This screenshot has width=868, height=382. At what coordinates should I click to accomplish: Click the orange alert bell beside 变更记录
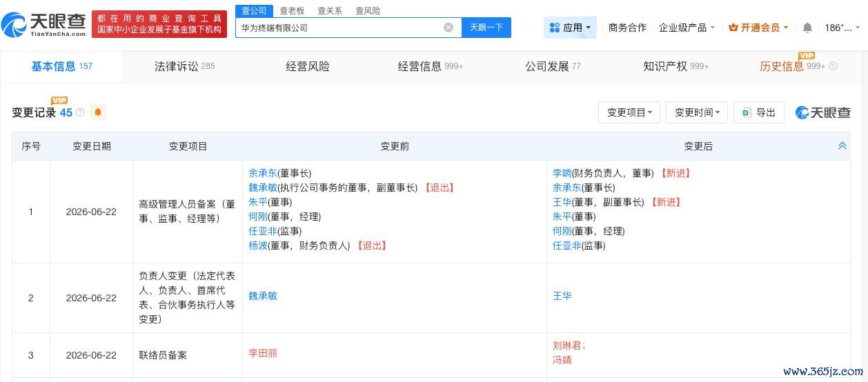click(98, 112)
